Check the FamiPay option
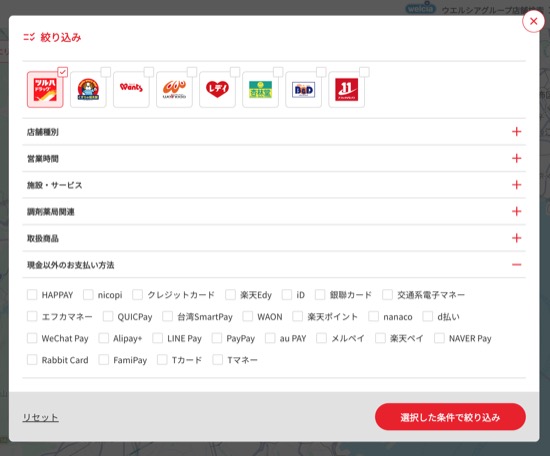 [x=103, y=360]
